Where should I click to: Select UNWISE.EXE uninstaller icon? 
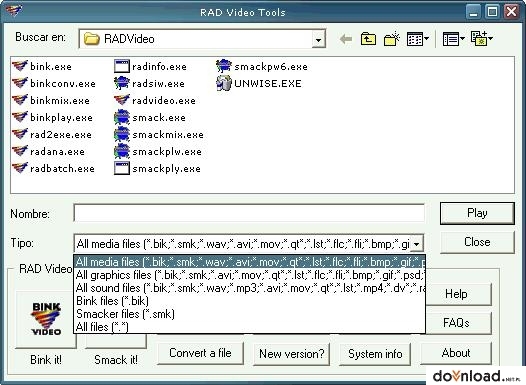tap(224, 83)
